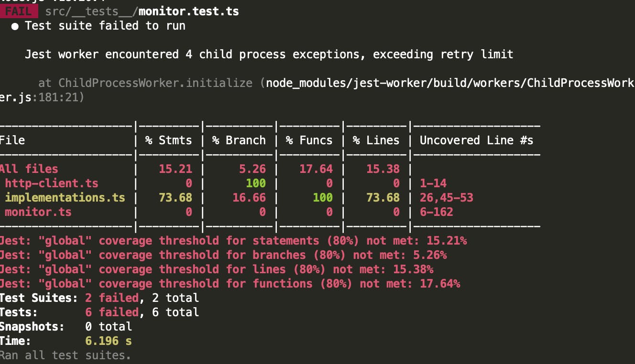
Task: Click the bullet before "Test suite failed to run"
Action: pos(16,26)
